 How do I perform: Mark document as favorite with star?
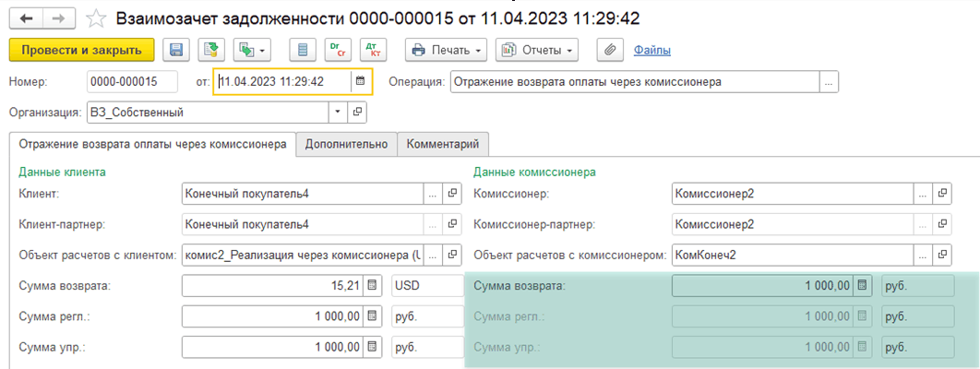[95, 18]
